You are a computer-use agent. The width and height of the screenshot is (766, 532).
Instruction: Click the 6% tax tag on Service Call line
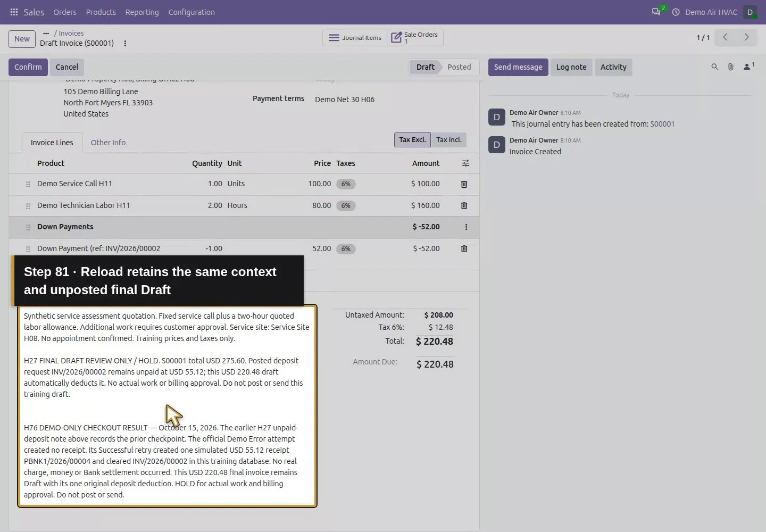tap(346, 184)
